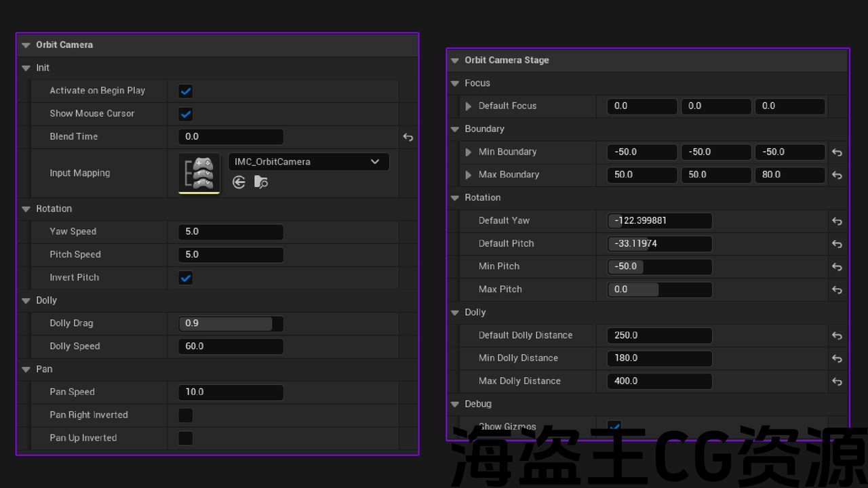The image size is (868, 488).
Task: Open IMC_OrbitCamera input mapping dropdown
Action: coord(309,162)
